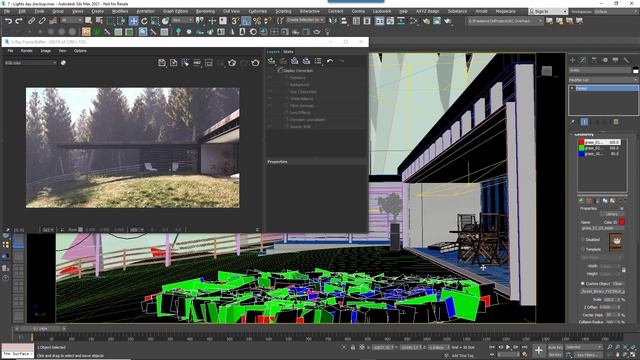
Task: Toggle the 3D Snaps button
Action: 235,21
